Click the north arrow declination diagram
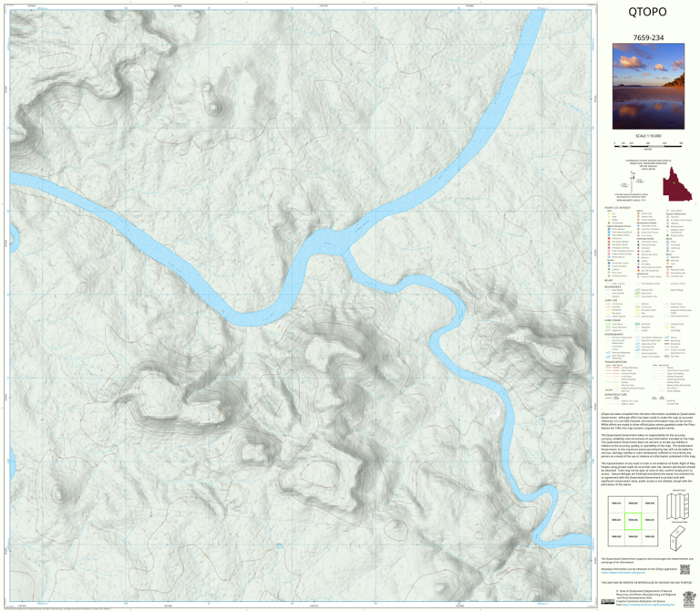The height and width of the screenshot is (612, 700). click(633, 182)
